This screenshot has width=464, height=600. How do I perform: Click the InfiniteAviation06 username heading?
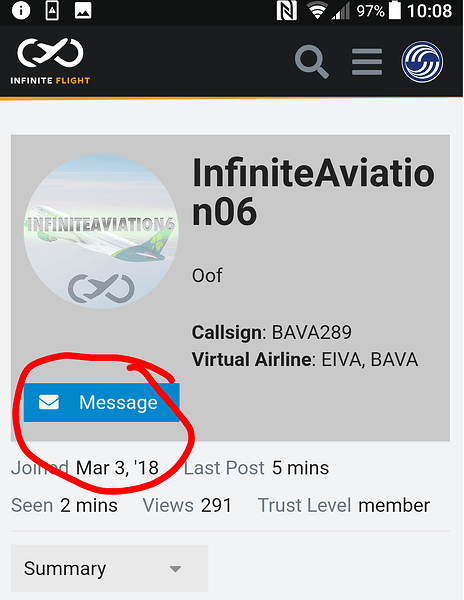click(313, 192)
